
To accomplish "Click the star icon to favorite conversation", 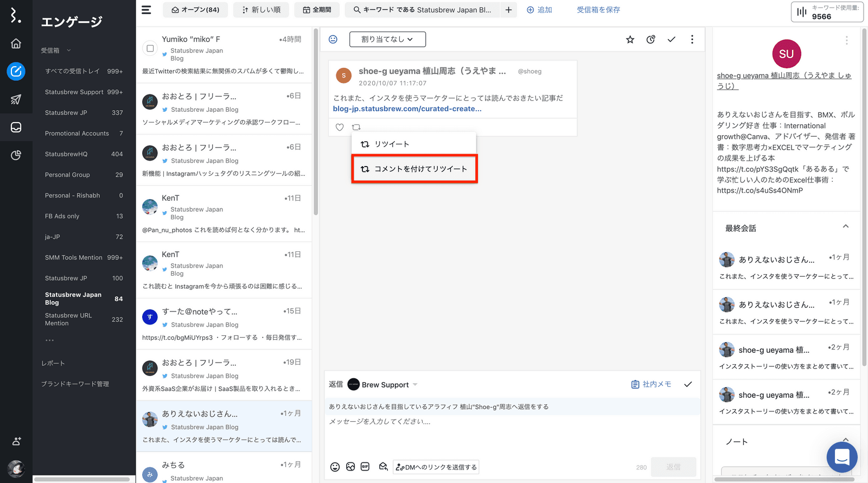I will tap(630, 40).
